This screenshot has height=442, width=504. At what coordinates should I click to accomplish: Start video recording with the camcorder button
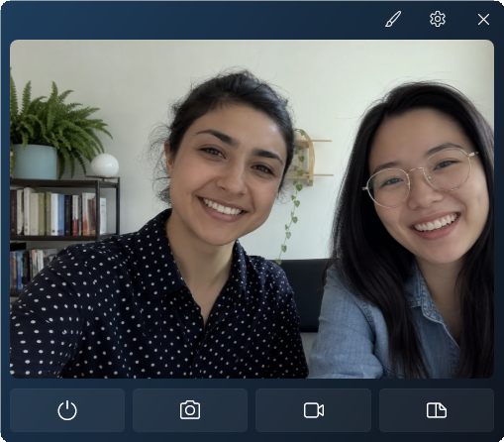[314, 410]
